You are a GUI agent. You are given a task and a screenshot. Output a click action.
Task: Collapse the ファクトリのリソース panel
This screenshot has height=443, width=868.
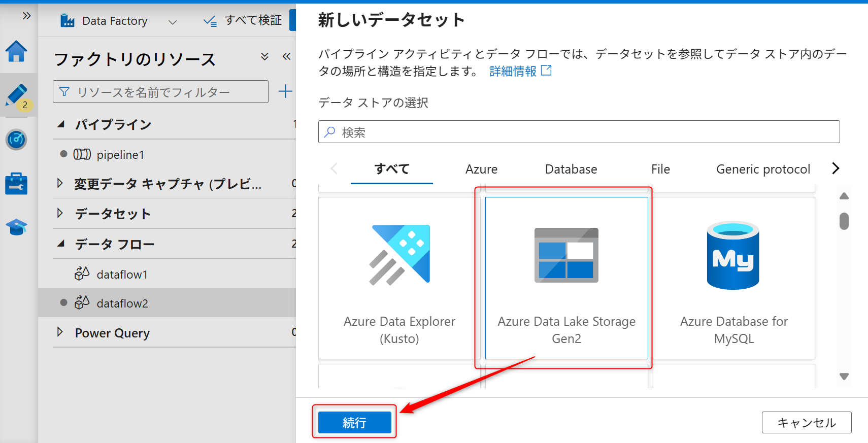(x=286, y=56)
